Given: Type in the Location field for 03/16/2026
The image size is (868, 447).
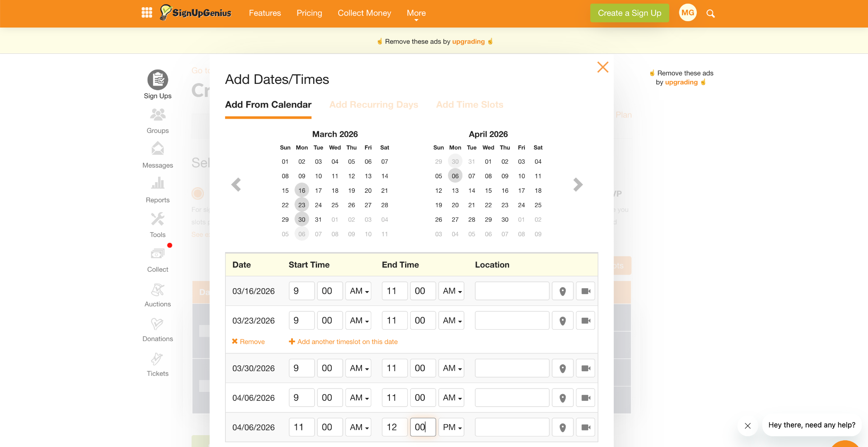Looking at the screenshot, I should point(512,291).
